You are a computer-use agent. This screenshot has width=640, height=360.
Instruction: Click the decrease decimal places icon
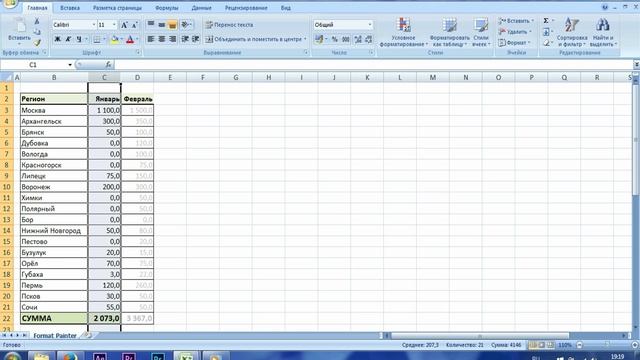[x=369, y=39]
